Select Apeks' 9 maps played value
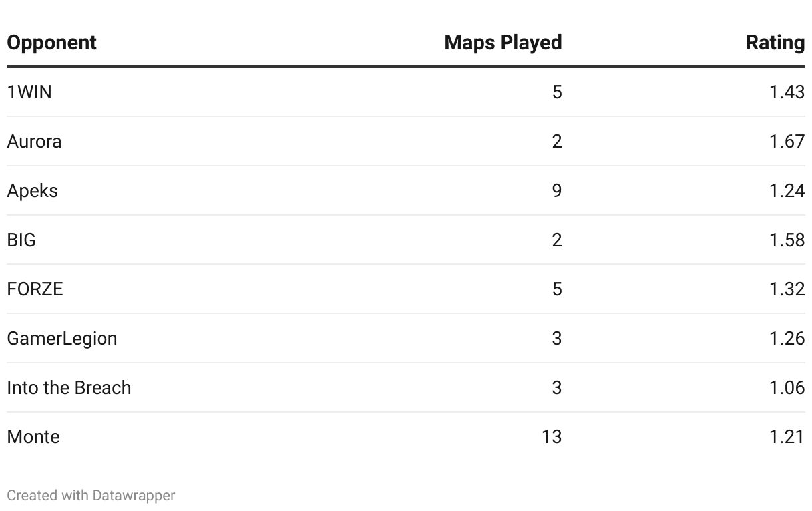The height and width of the screenshot is (511, 812). [x=556, y=190]
